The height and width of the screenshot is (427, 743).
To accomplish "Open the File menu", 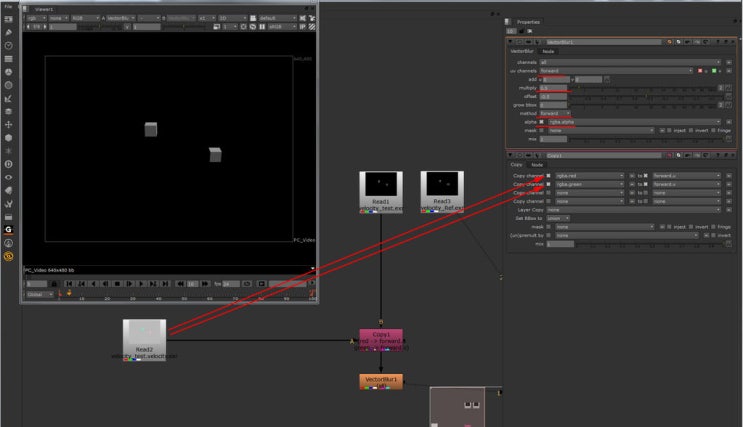I will [x=8, y=7].
